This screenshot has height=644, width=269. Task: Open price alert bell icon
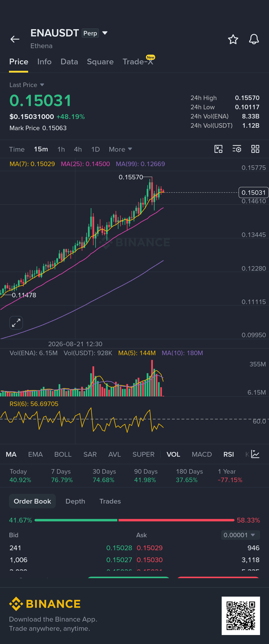tap(254, 39)
